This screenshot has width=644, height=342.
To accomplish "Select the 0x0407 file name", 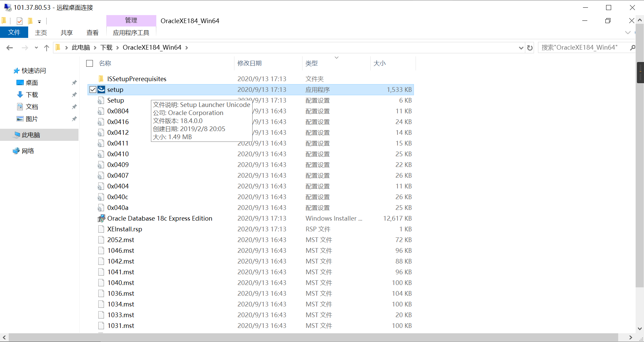I will coord(118,175).
